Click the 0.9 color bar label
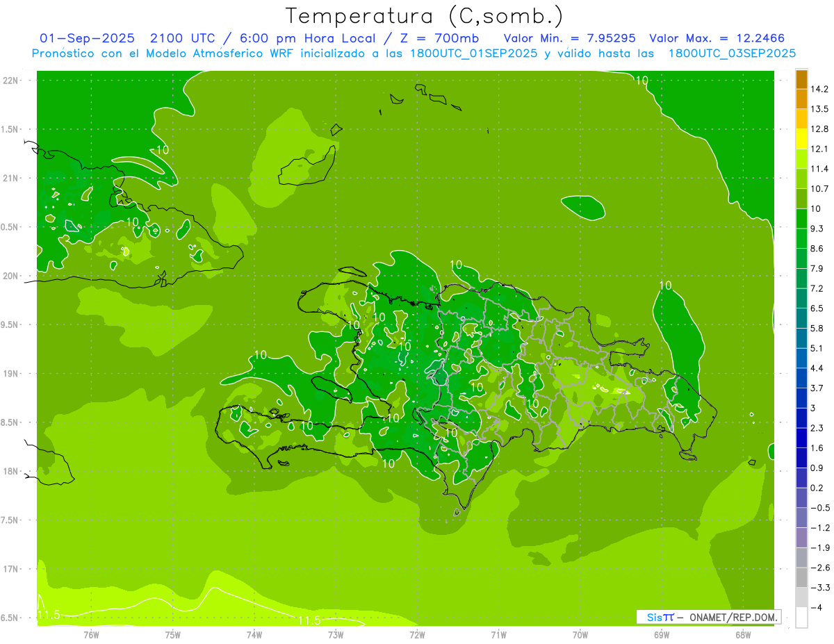The width and height of the screenshot is (834, 644). 817,468
